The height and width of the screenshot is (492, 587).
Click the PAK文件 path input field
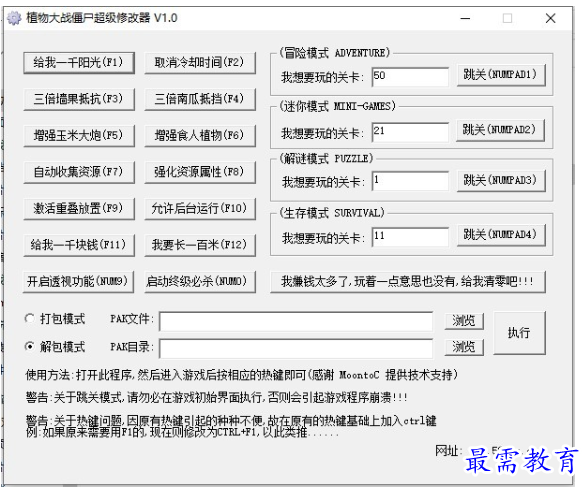pyautogui.click(x=296, y=321)
